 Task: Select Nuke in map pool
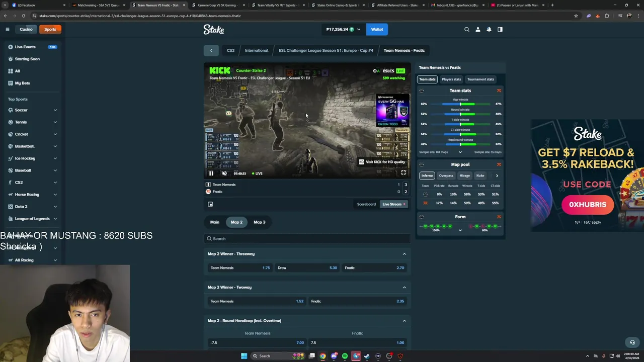(480, 175)
